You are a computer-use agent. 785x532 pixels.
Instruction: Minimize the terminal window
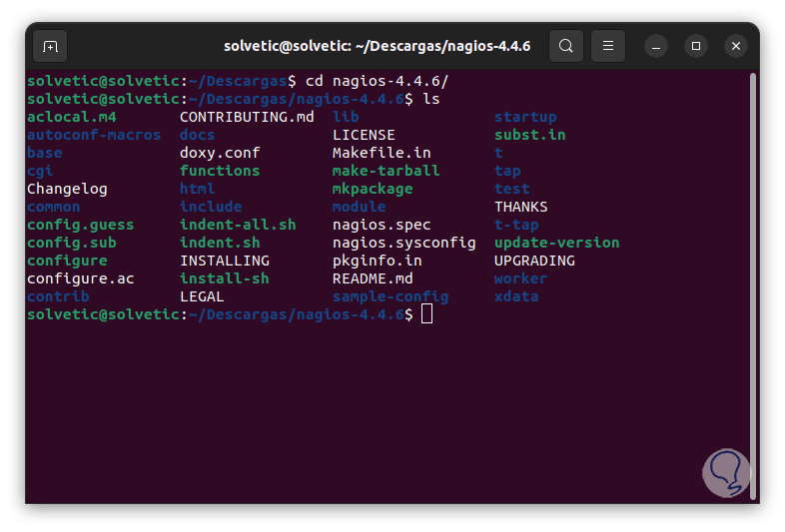[x=656, y=47]
